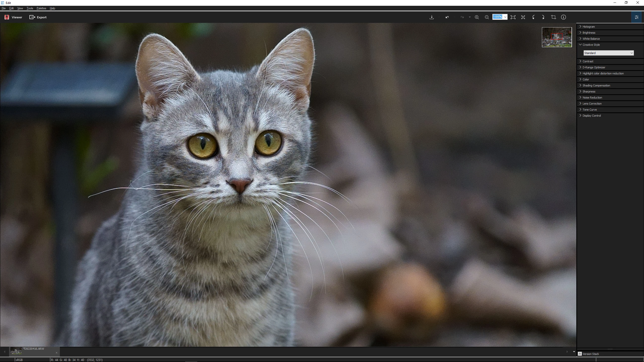Click the fit-to-window icon
The height and width of the screenshot is (362, 644).
513,17
